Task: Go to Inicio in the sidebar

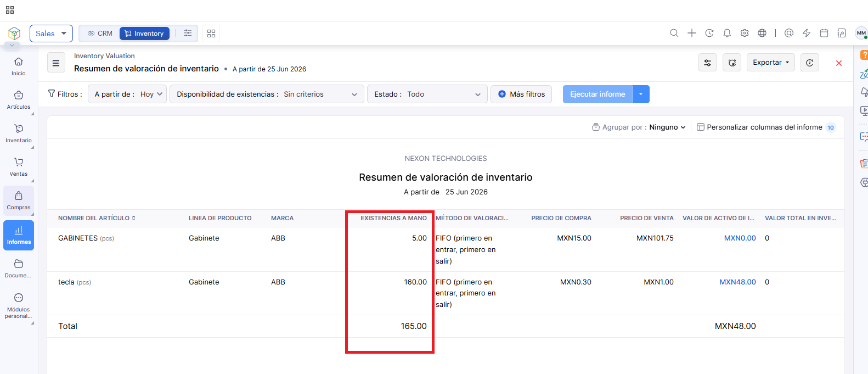Action: click(x=19, y=66)
